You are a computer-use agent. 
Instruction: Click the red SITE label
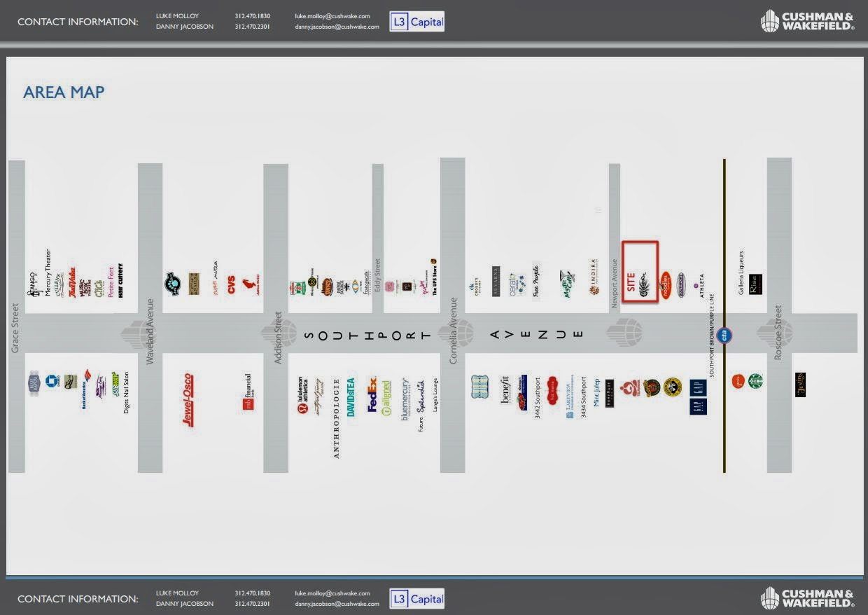[x=631, y=282]
